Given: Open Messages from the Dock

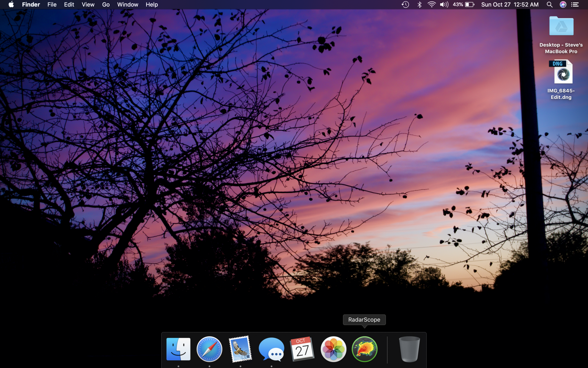Looking at the screenshot, I should [271, 349].
